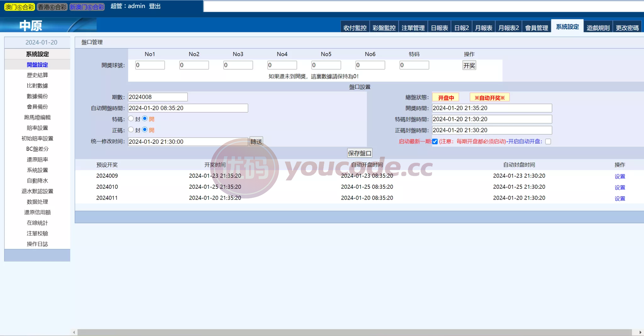Switch to 澳门⑥合彩 lottery
The width and height of the screenshot is (644, 336).
[19, 7]
